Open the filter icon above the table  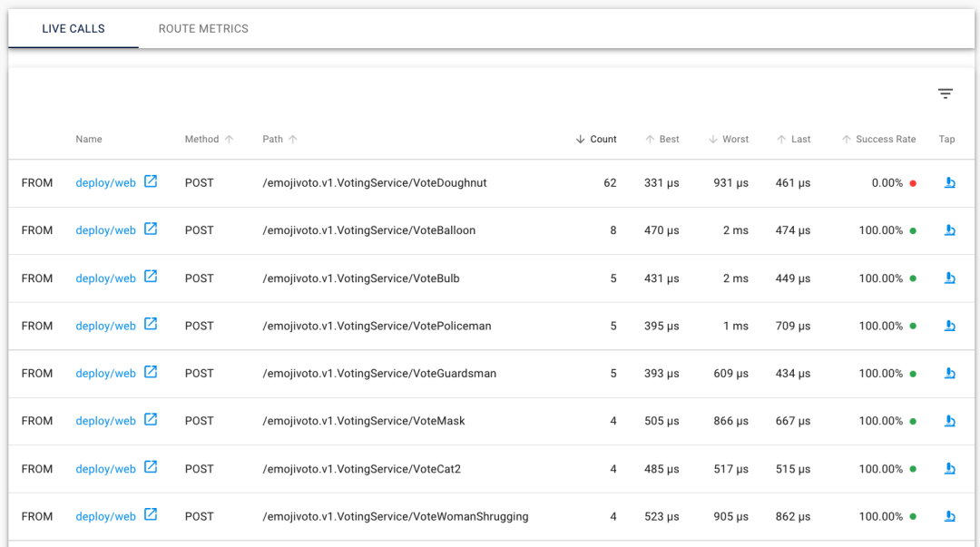945,93
